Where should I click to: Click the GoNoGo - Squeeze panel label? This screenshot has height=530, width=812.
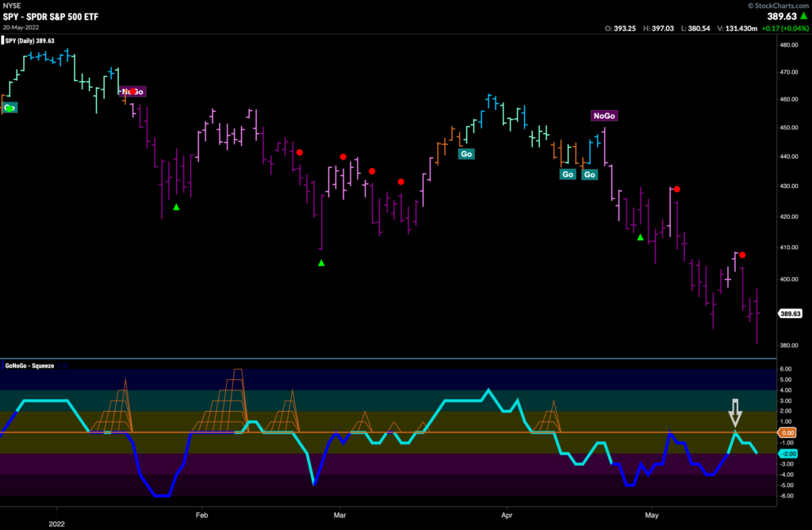29,366
